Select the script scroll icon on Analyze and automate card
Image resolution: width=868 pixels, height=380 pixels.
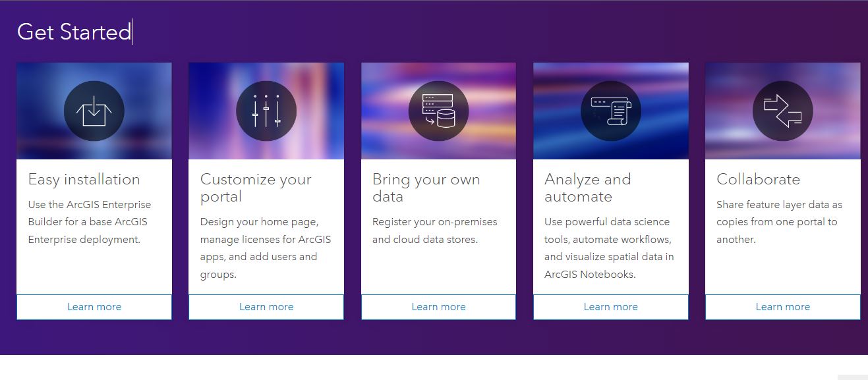pyautogui.click(x=610, y=111)
